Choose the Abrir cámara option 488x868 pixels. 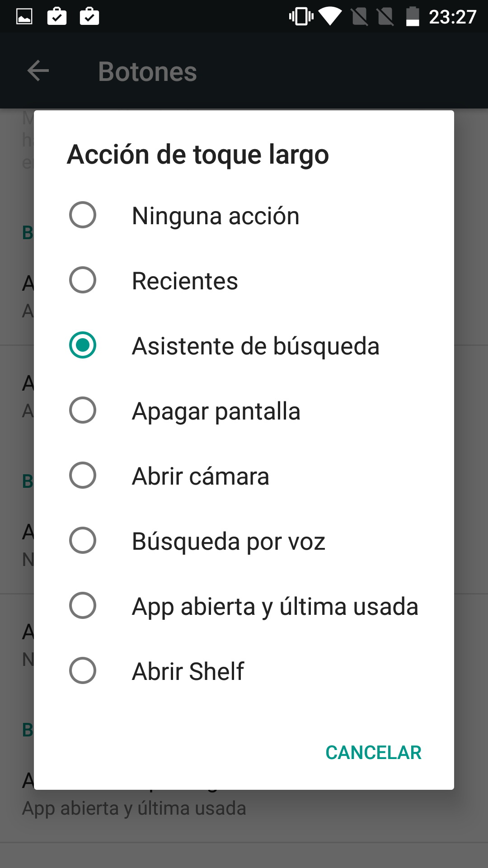[244, 476]
